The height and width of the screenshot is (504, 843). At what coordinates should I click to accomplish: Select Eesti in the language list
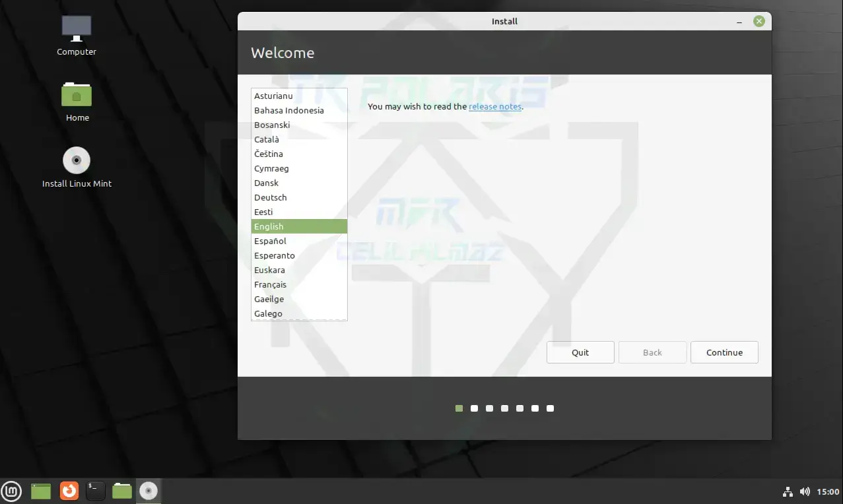pyautogui.click(x=300, y=212)
